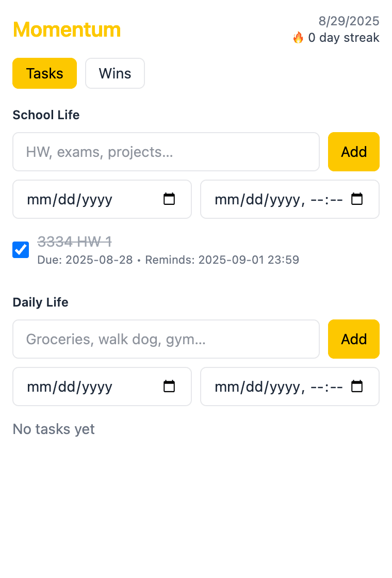Click the 8/29/2025 date in header
Screen dimensions: 392x578
349,21
